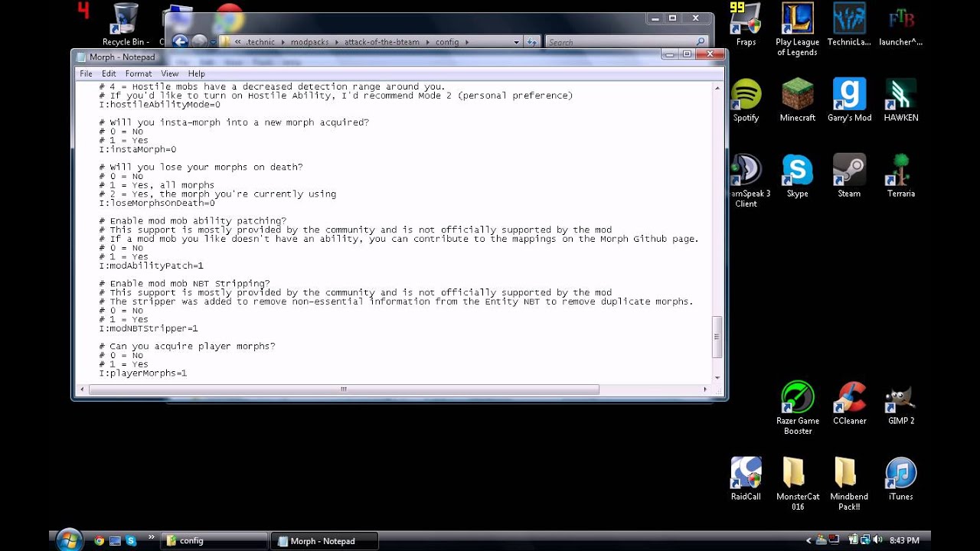
Task: Click the network icon in system tray
Action: (x=865, y=540)
